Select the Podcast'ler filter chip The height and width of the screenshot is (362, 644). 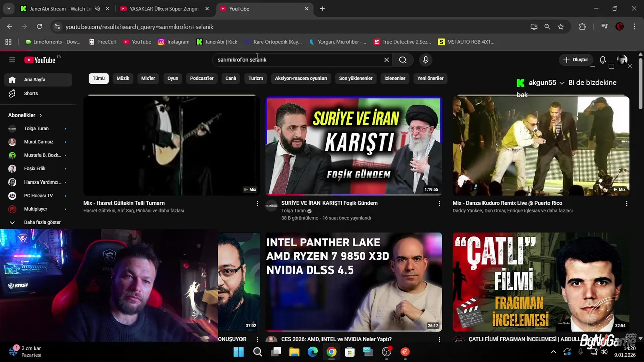(202, 78)
